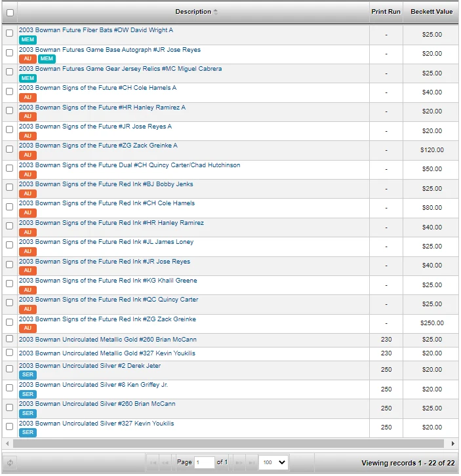This screenshot has width=461, height=476.
Task: Click AU badge under Cole Hamels A
Action: tap(28, 98)
